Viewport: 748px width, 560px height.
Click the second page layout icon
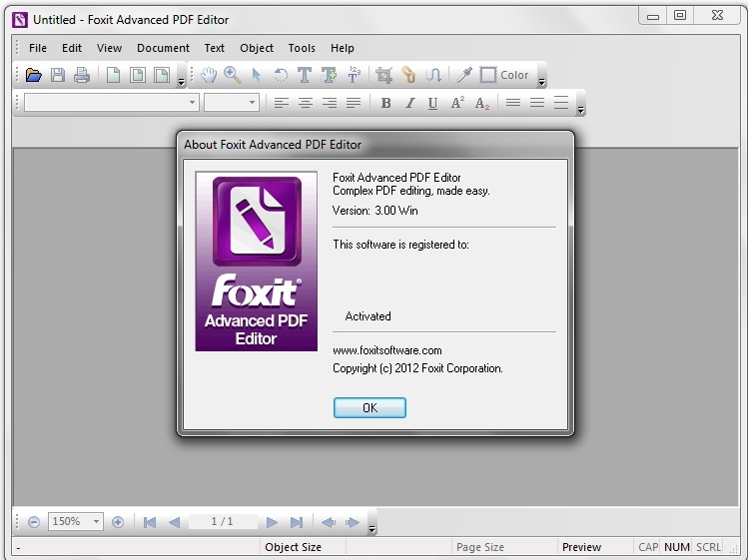(x=138, y=76)
